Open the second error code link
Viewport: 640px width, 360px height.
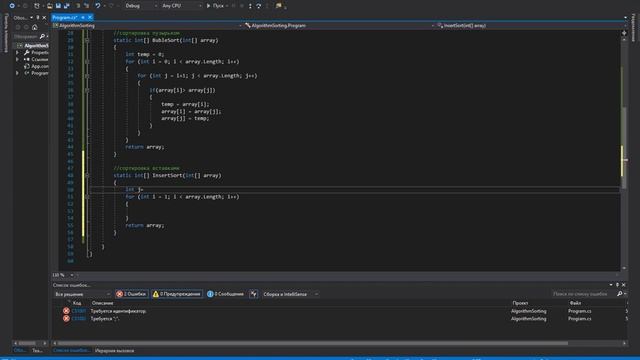[x=78, y=319]
